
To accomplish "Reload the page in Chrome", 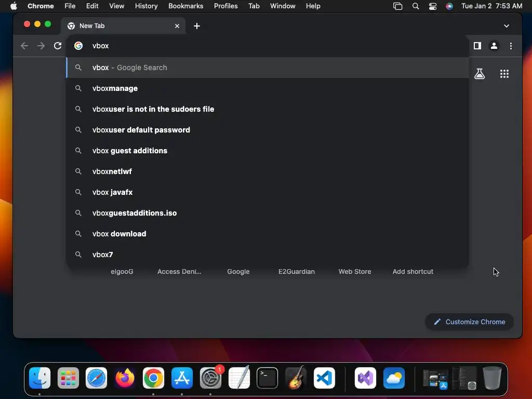I will (58, 46).
